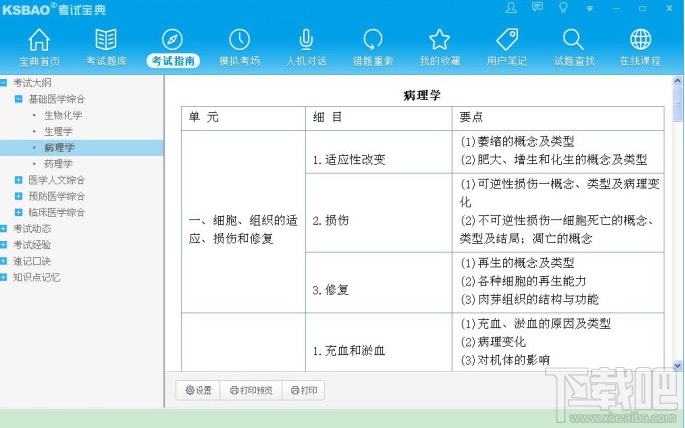685x428 pixels.
Task: Open 在线课程 globe icon
Action: tap(640, 40)
